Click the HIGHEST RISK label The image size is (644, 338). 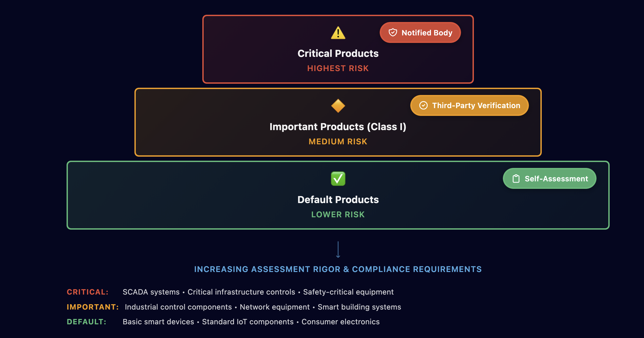point(338,68)
